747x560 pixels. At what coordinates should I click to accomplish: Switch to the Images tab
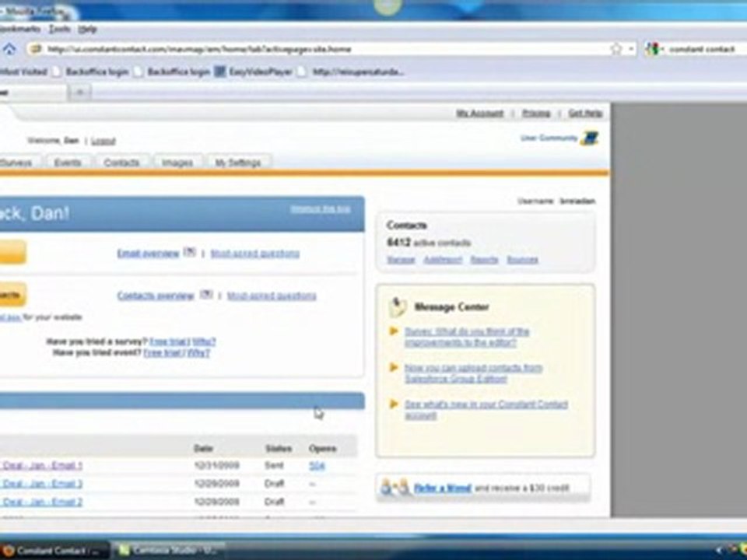[x=177, y=163]
